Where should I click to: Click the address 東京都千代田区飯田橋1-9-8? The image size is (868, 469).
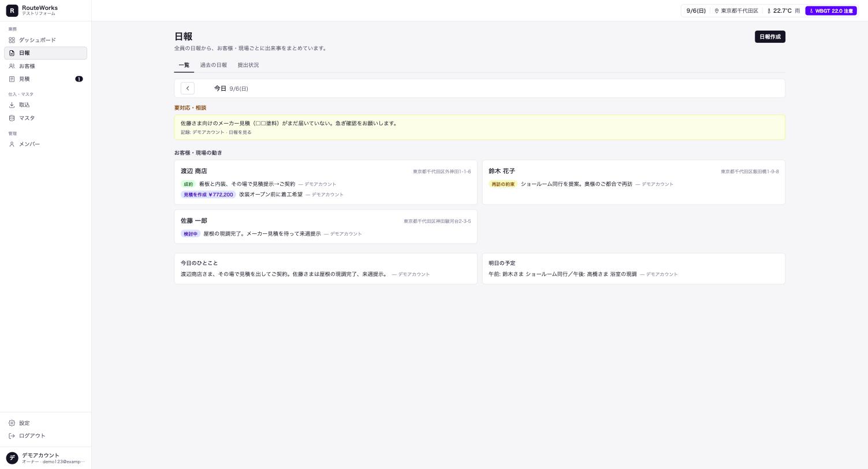point(750,172)
